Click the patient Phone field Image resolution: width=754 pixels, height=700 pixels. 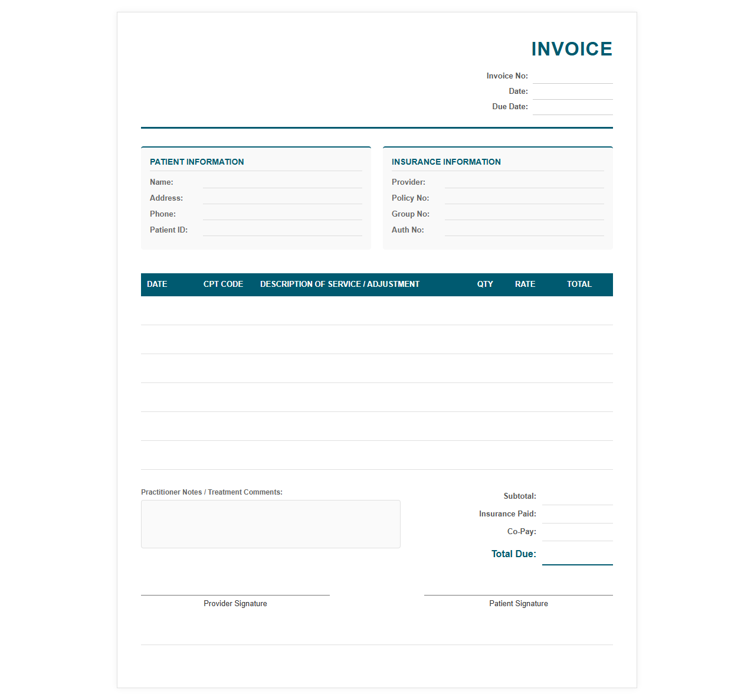click(x=282, y=214)
